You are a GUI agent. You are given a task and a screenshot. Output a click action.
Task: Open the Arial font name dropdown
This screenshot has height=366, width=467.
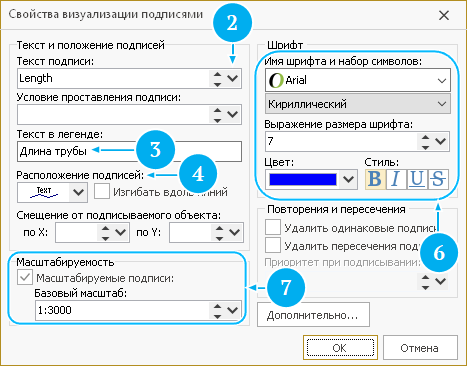[358, 80]
